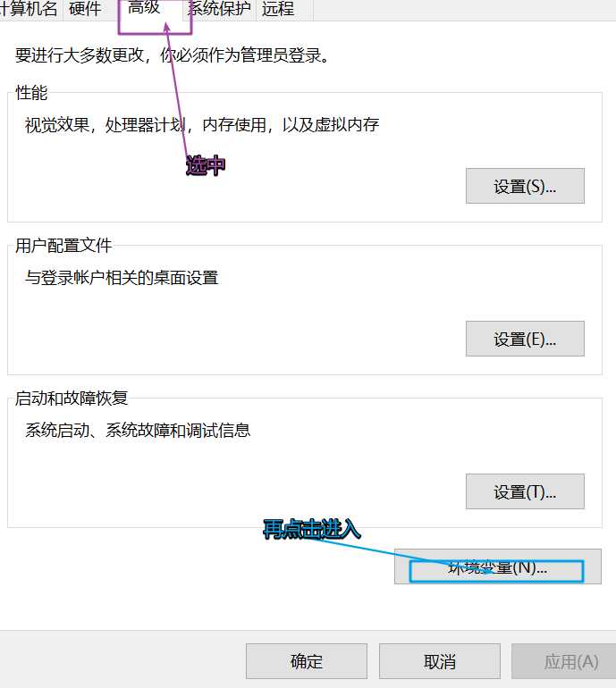Click the blue 再点击进入 annotation label
The image size is (616, 688).
(312, 529)
